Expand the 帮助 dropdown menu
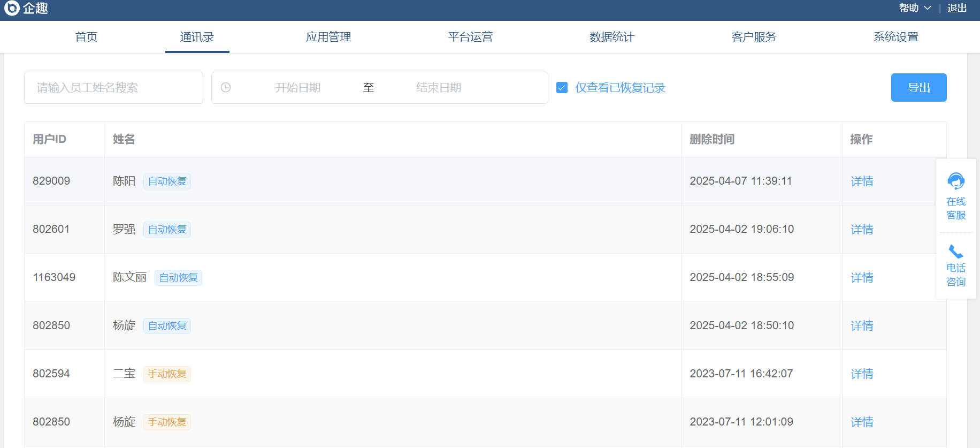 click(915, 8)
